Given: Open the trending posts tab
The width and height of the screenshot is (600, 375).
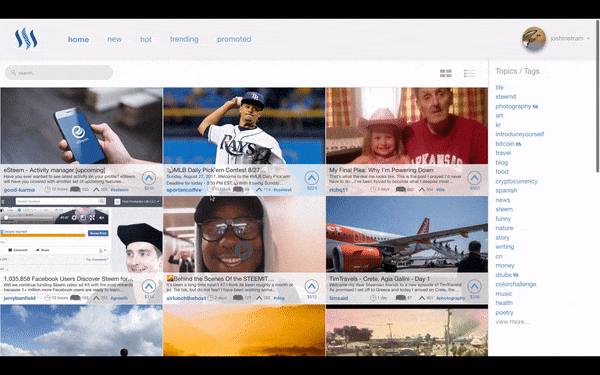Looking at the screenshot, I should (184, 39).
